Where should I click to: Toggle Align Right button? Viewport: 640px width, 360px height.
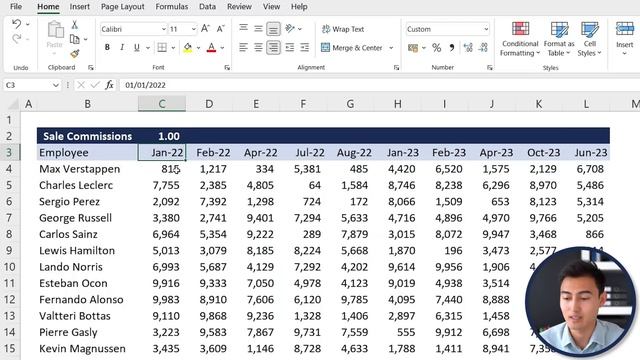pos(273,47)
